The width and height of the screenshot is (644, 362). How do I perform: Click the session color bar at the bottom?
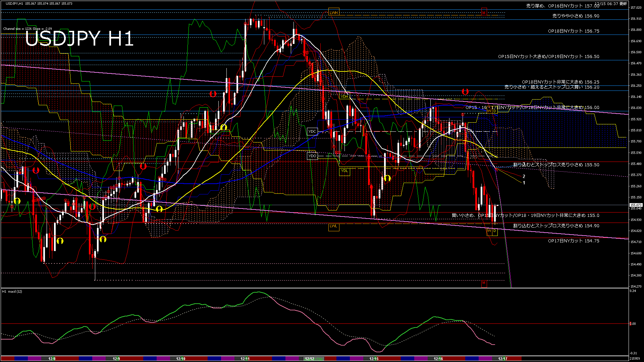[322, 358]
